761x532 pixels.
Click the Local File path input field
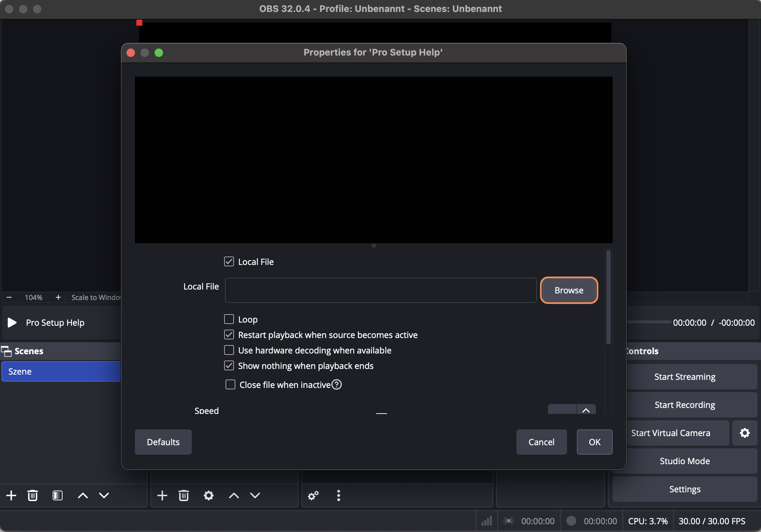tap(380, 290)
